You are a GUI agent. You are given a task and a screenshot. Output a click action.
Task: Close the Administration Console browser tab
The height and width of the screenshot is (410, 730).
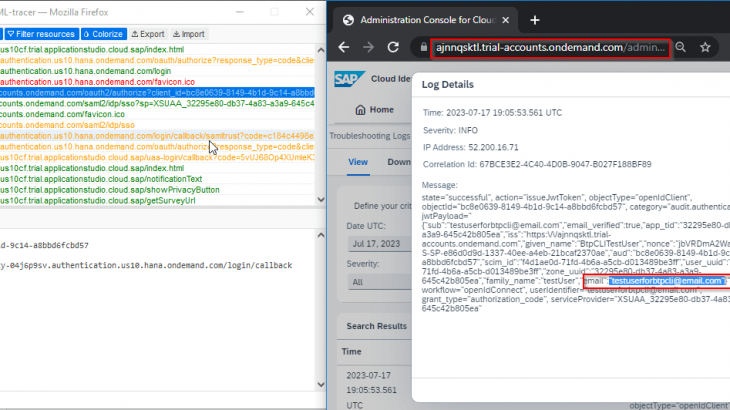[x=506, y=20]
